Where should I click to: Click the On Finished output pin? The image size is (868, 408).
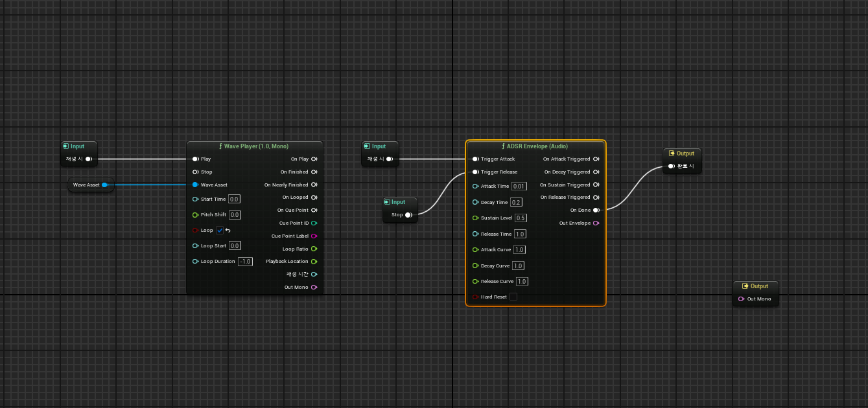coord(314,172)
